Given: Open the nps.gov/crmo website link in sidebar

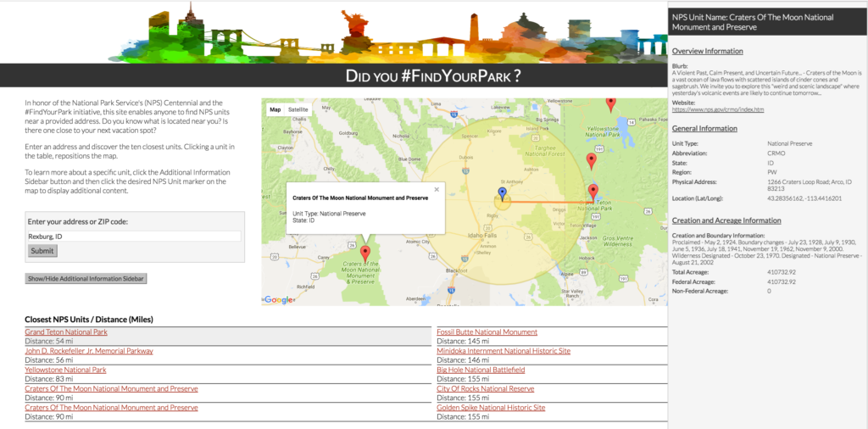Looking at the screenshot, I should (718, 109).
